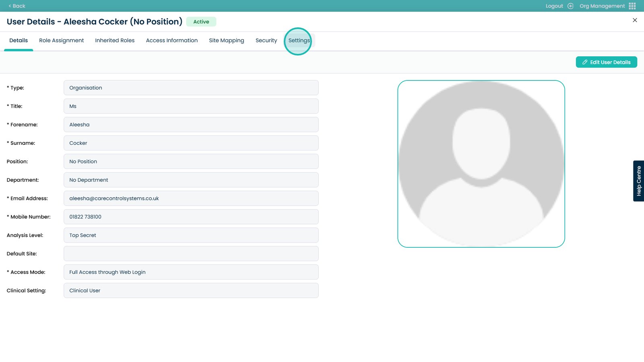Screen dimensions: 644x362
Task: Switch to the Role Assignment tab
Action: click(x=61, y=41)
